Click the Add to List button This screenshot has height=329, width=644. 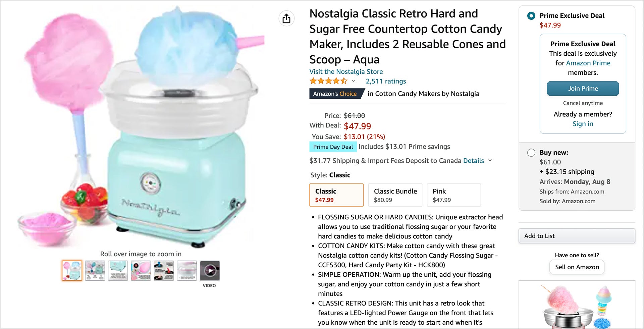[577, 236]
